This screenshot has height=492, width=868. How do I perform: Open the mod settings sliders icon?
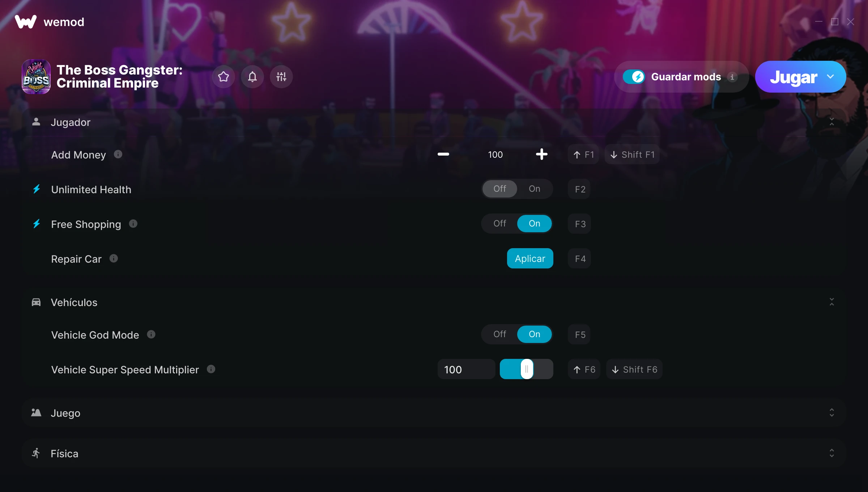click(281, 77)
